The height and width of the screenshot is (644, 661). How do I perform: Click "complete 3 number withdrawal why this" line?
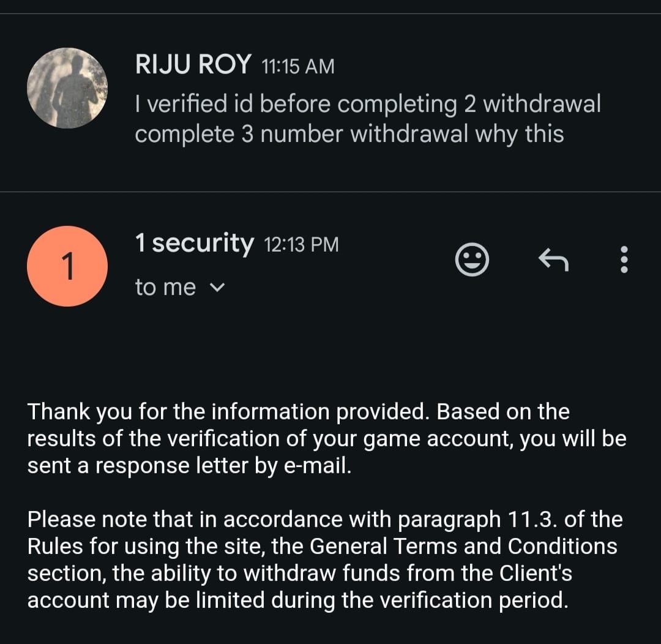click(349, 134)
